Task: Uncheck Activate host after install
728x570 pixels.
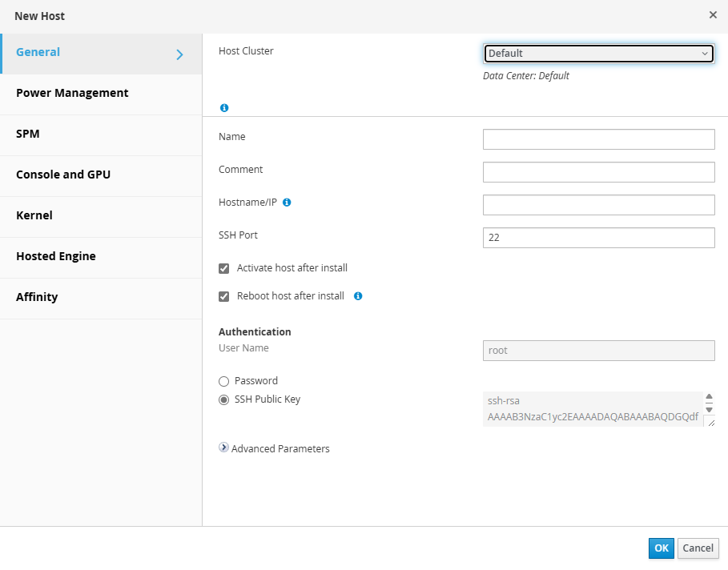Action: 223,268
